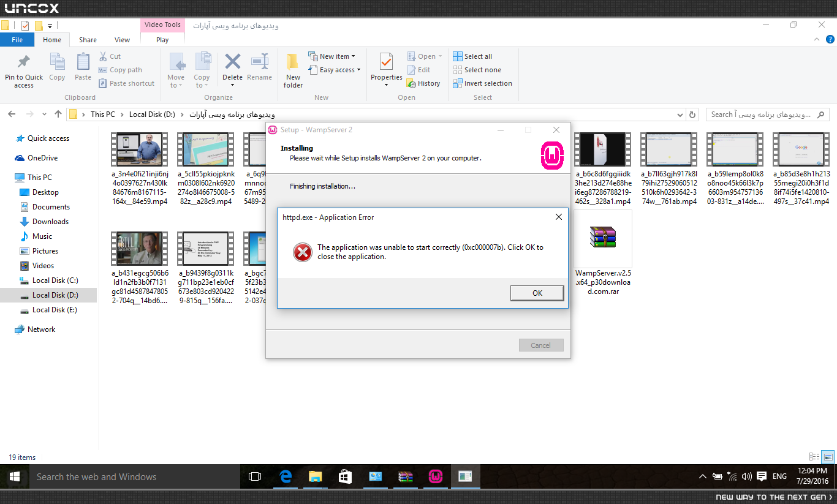The width and height of the screenshot is (837, 504).
Task: Launch Microsoft Edge from the taskbar
Action: (x=286, y=476)
